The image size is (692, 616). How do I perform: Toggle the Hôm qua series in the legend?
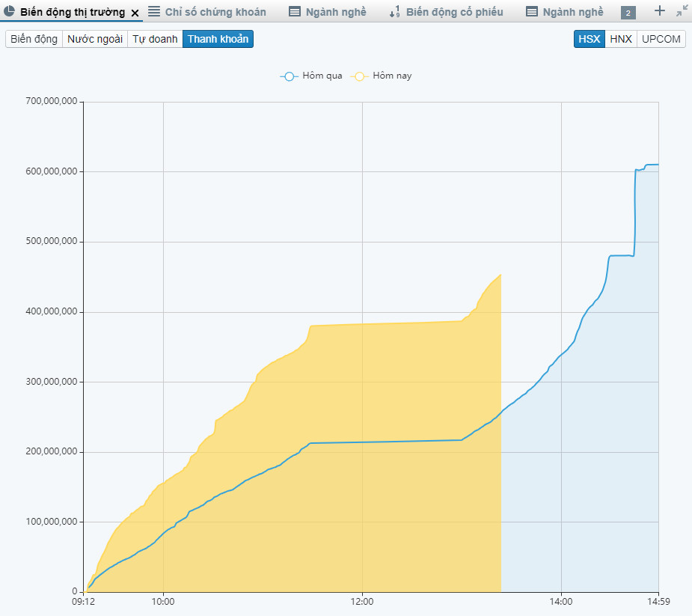311,76
